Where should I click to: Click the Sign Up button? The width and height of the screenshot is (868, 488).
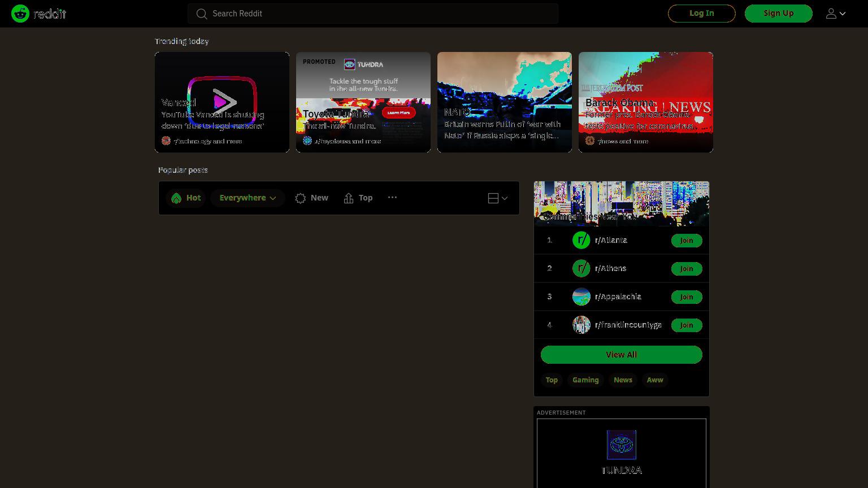click(x=779, y=14)
